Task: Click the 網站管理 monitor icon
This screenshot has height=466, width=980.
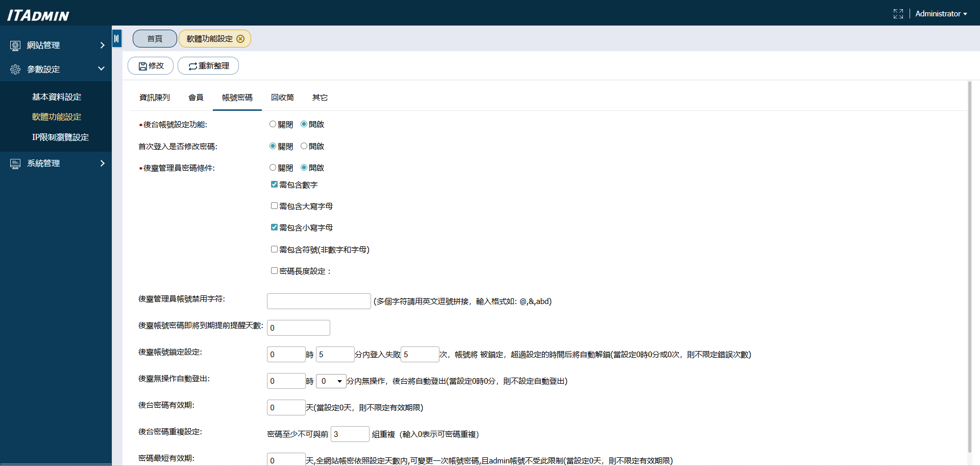Action: (15, 45)
